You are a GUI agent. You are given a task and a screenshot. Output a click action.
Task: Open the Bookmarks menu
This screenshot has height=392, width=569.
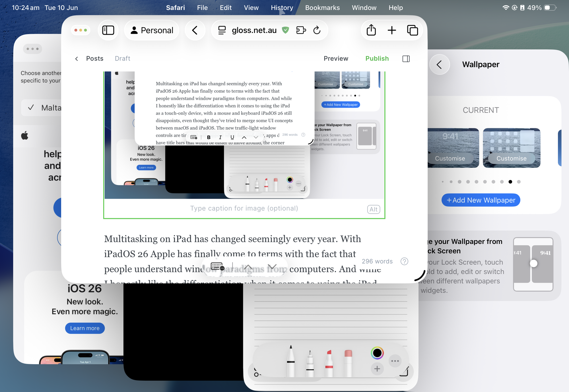click(322, 8)
